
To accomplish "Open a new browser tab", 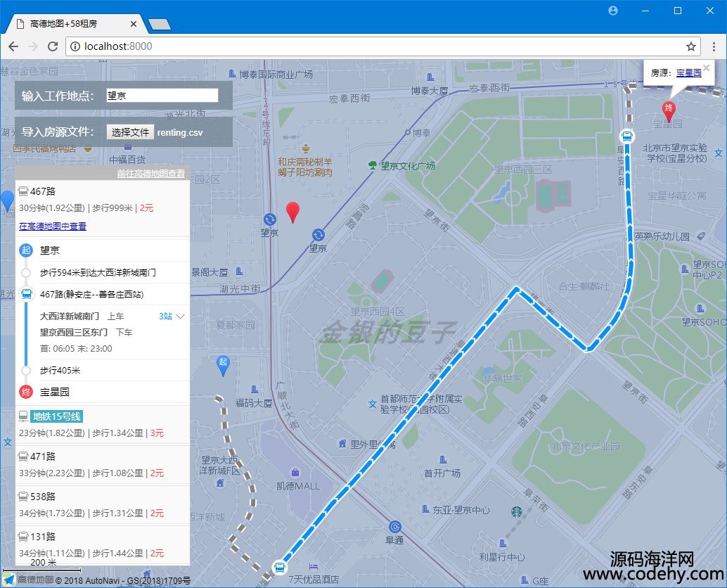I will pyautogui.click(x=160, y=24).
